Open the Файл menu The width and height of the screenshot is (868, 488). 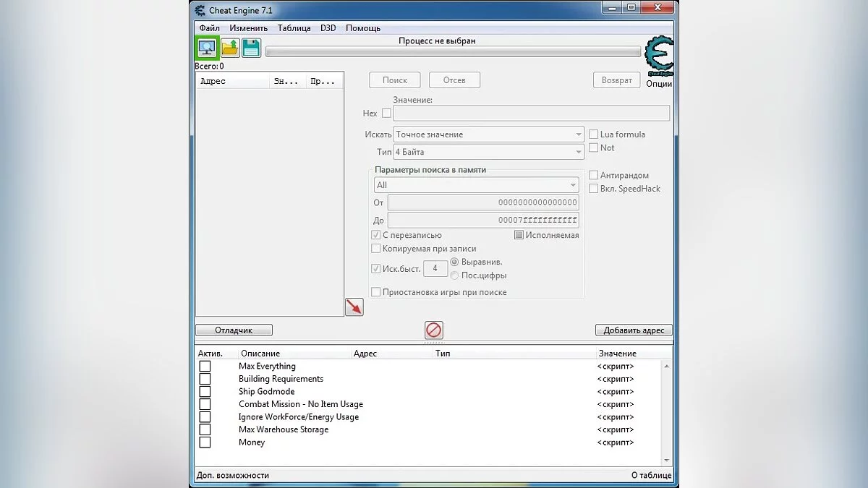click(209, 28)
